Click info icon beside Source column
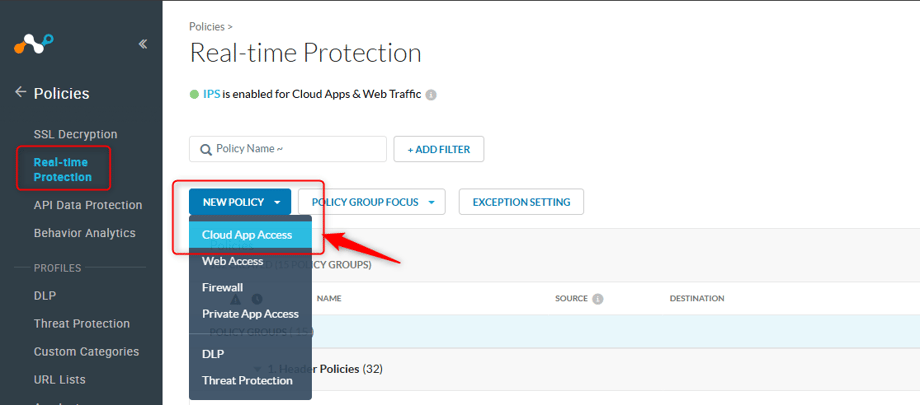The image size is (920, 405). [x=598, y=298]
